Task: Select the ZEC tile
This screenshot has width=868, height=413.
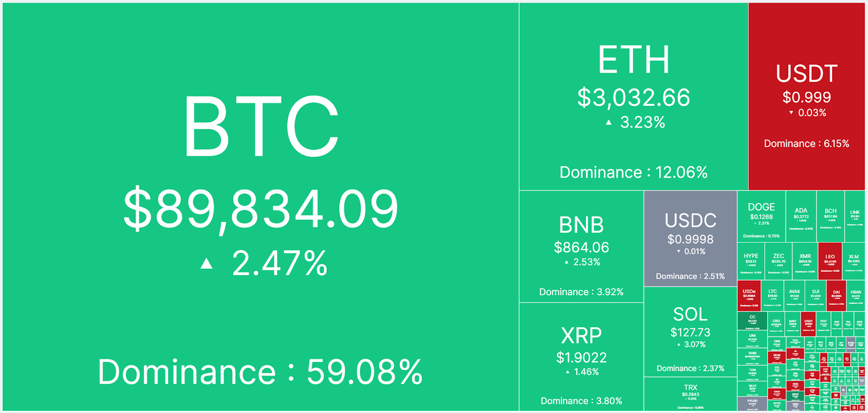Action: 778,261
